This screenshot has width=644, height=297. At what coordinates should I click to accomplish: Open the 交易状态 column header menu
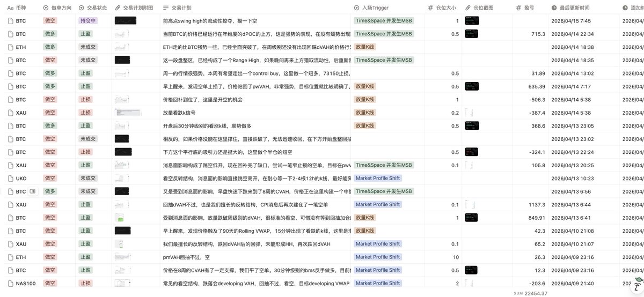(x=93, y=8)
